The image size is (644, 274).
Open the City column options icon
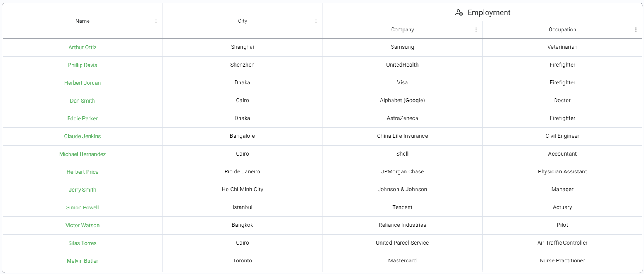coord(316,21)
